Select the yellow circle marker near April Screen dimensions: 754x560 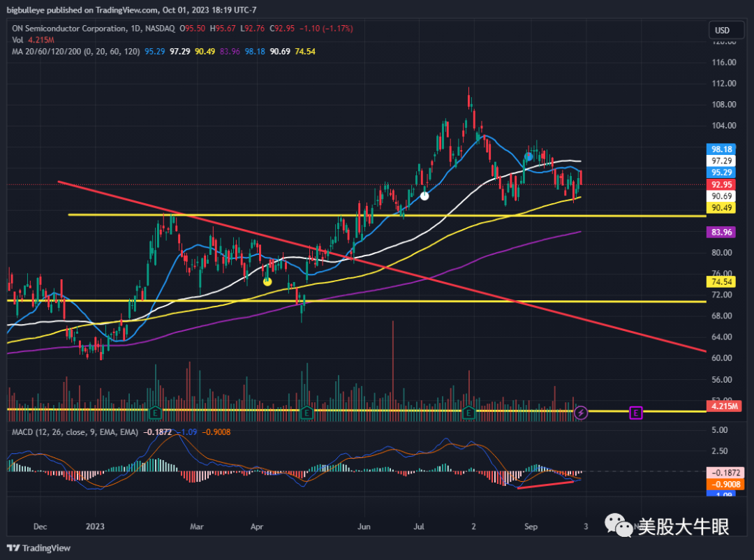click(x=267, y=282)
